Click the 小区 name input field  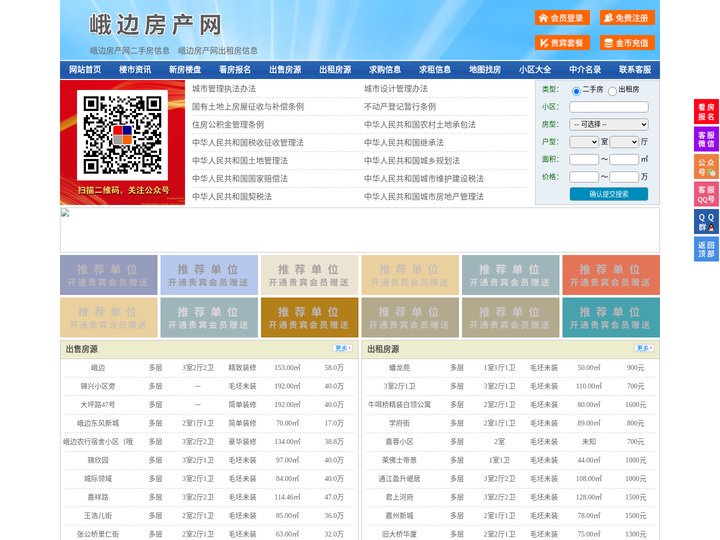pos(609,107)
